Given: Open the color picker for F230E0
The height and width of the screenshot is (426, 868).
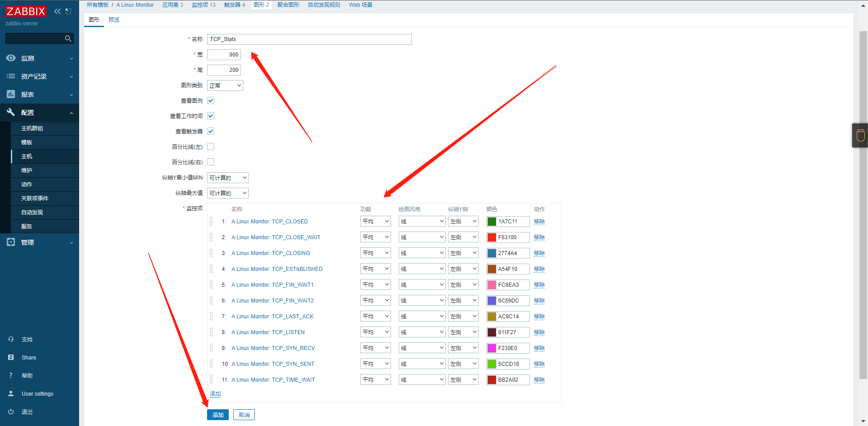Looking at the screenshot, I should pyautogui.click(x=492, y=348).
